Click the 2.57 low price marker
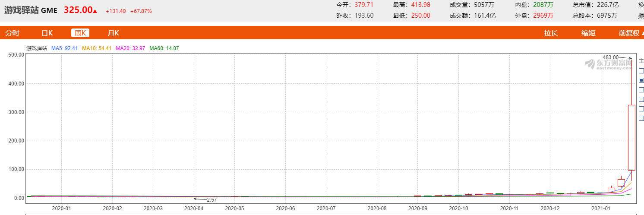The width and height of the screenshot is (644, 215). (212, 200)
